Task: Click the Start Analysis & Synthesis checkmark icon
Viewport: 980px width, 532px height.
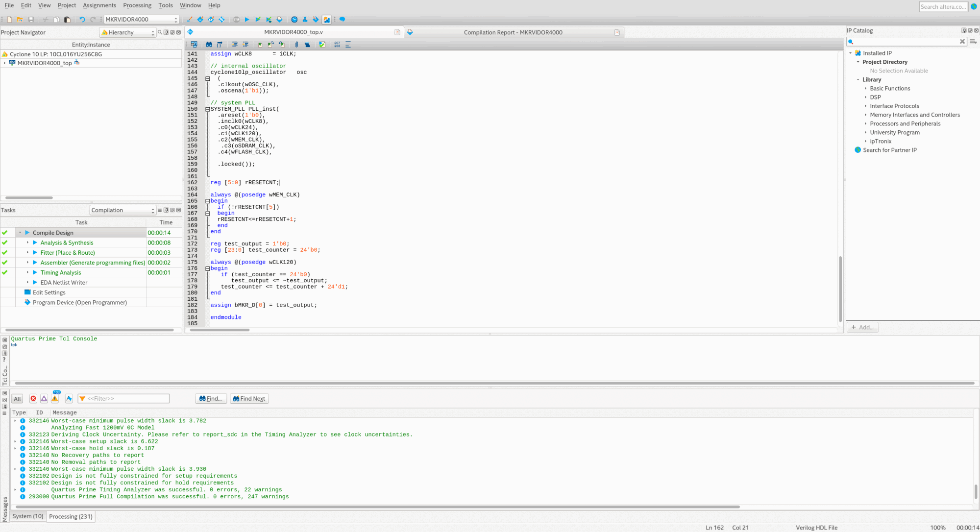Action: [258, 20]
